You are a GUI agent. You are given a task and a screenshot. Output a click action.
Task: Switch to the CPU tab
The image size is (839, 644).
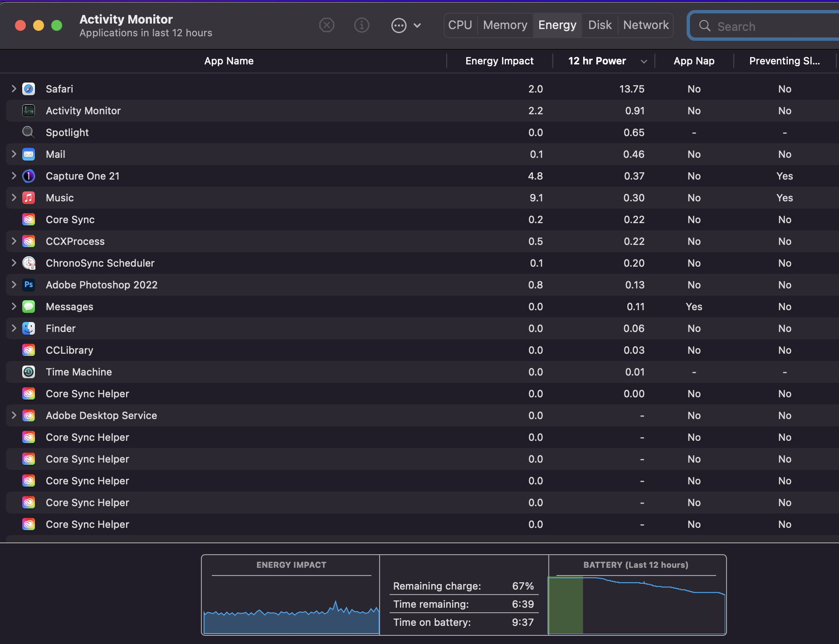[460, 25]
